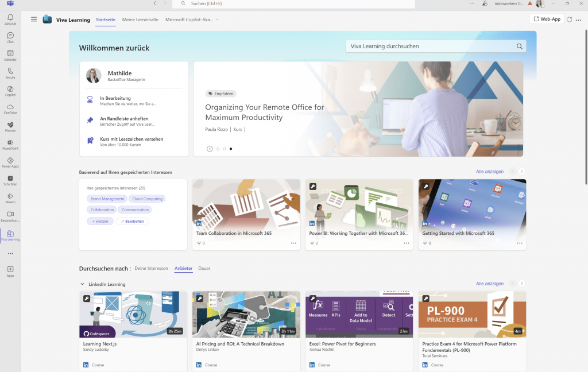Open Anrufe in the sidebar

click(x=10, y=73)
